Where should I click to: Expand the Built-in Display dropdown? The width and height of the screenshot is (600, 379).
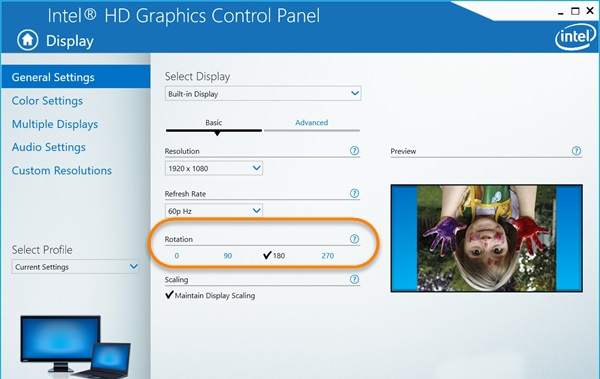click(x=263, y=94)
